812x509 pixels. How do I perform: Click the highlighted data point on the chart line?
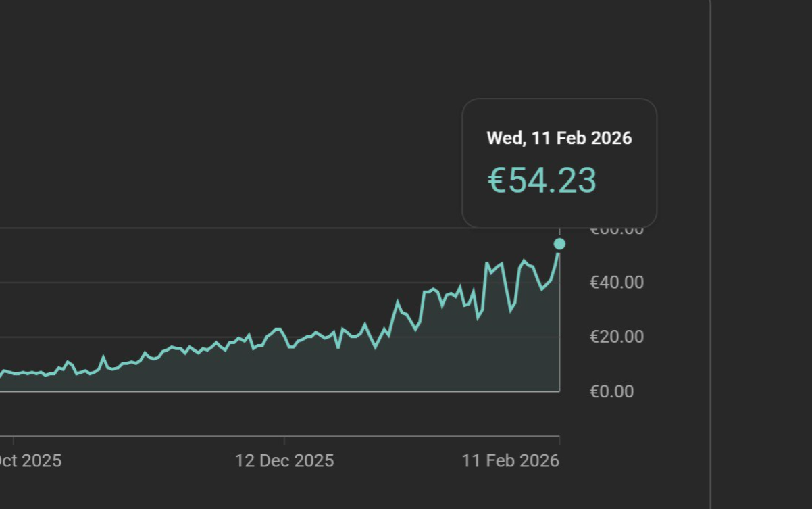click(x=559, y=244)
